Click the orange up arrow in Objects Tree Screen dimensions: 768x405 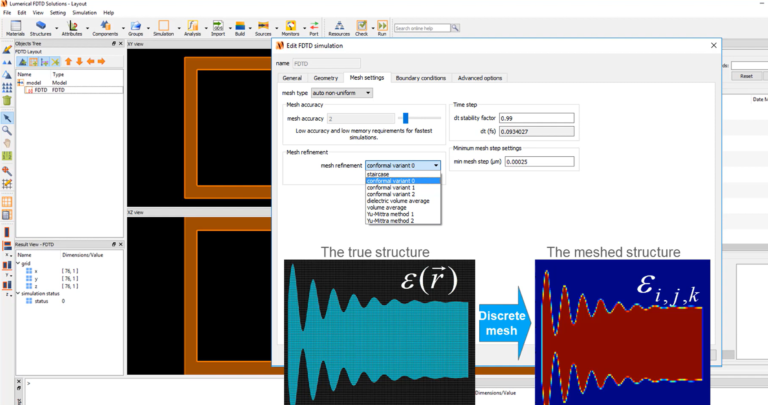coord(69,62)
